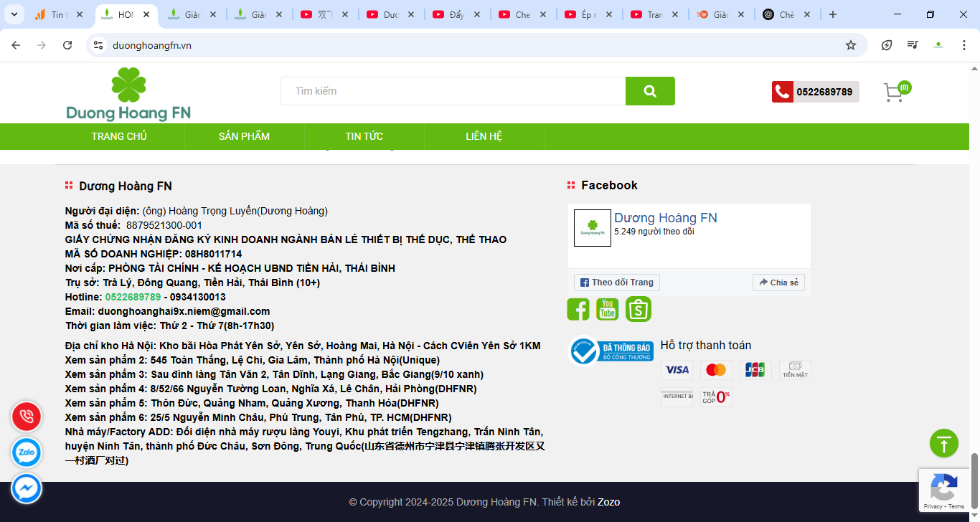Image resolution: width=980 pixels, height=522 pixels.
Task: Open the Facebook social icon
Action: point(578,309)
